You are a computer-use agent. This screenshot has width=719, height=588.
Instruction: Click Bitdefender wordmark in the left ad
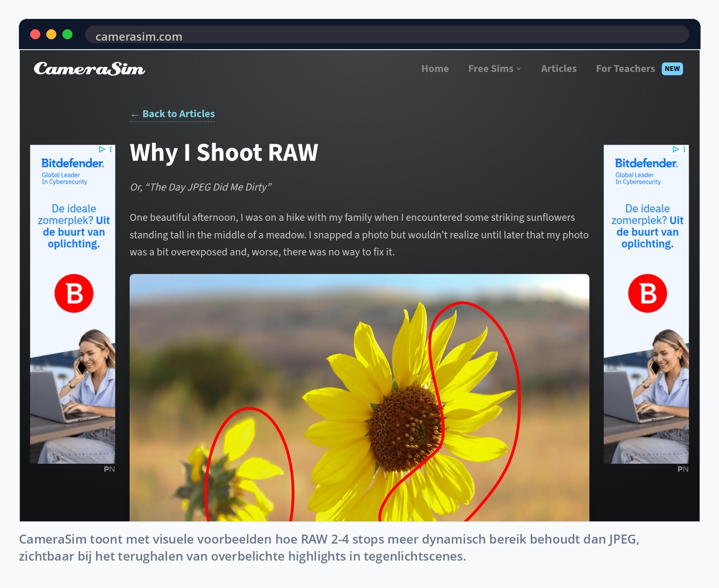[73, 163]
